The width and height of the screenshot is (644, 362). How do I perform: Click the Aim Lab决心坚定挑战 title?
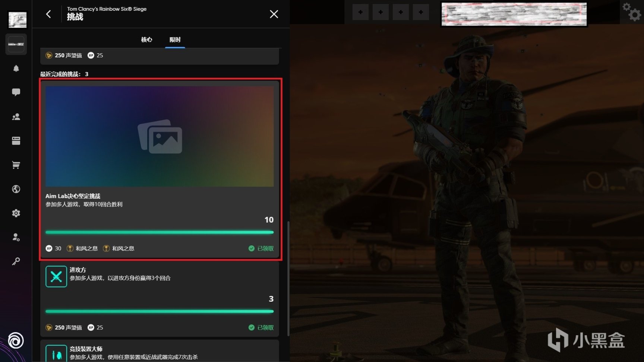pos(73,196)
